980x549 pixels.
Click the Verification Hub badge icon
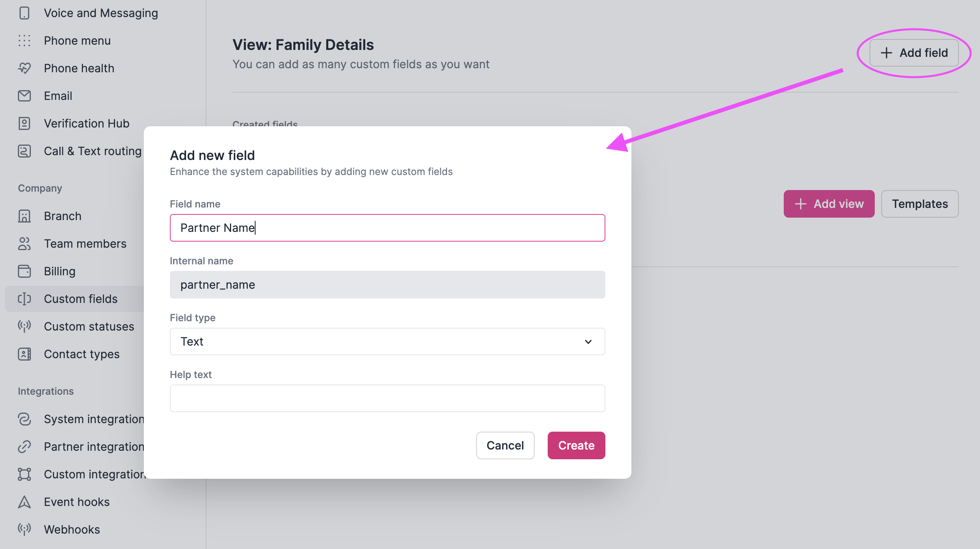click(24, 123)
